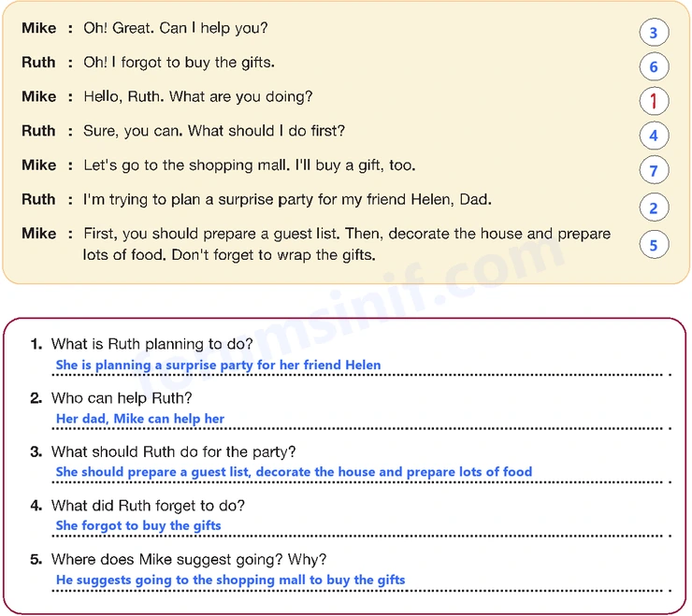Click question "What should Ruth do for the party?"
This screenshot has height=616, width=692.
point(173,451)
